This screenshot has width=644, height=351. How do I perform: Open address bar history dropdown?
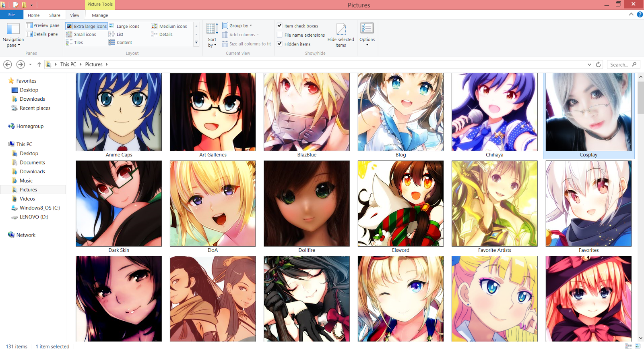(x=589, y=64)
